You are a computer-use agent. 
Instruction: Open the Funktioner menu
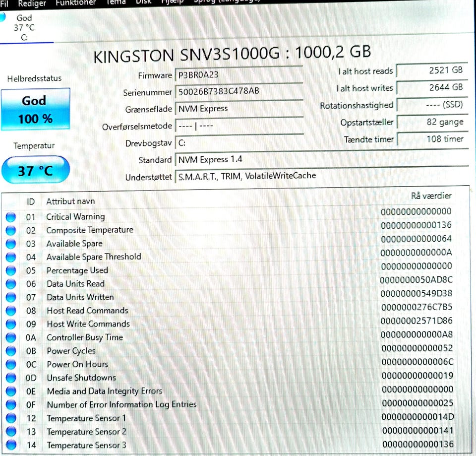tap(75, 3)
